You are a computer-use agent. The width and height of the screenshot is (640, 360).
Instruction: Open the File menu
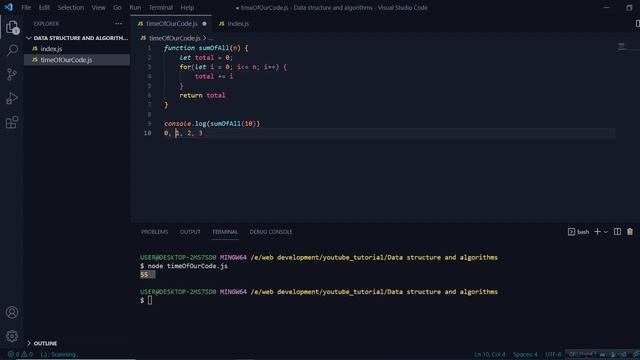point(26,7)
